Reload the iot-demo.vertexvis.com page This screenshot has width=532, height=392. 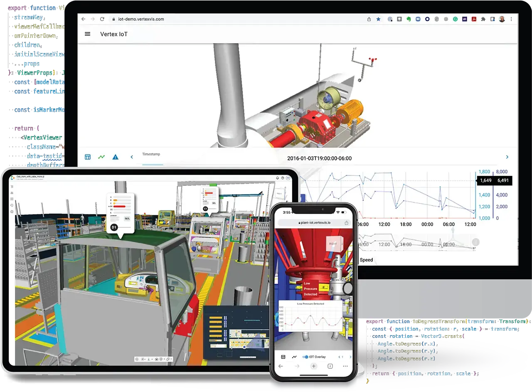pyautogui.click(x=102, y=19)
